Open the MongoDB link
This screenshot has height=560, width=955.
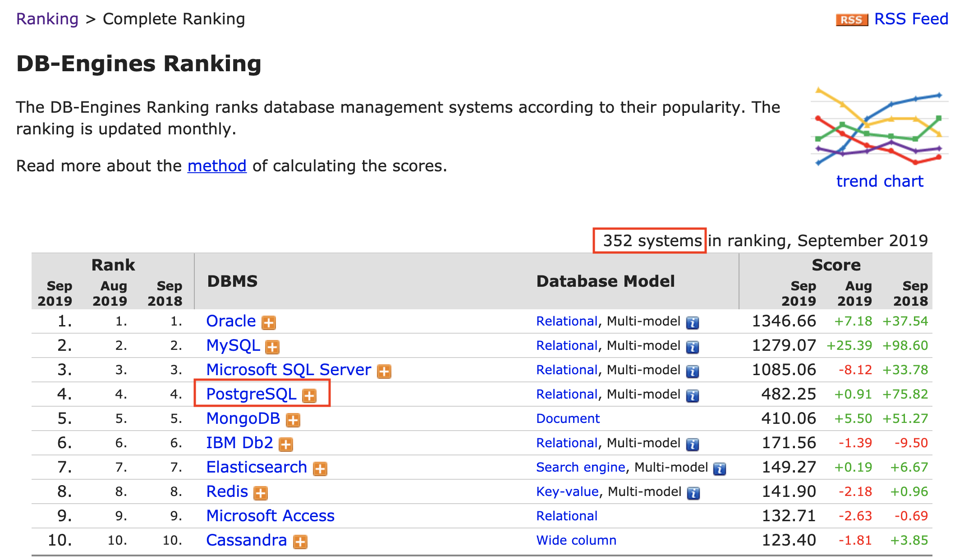click(x=243, y=418)
